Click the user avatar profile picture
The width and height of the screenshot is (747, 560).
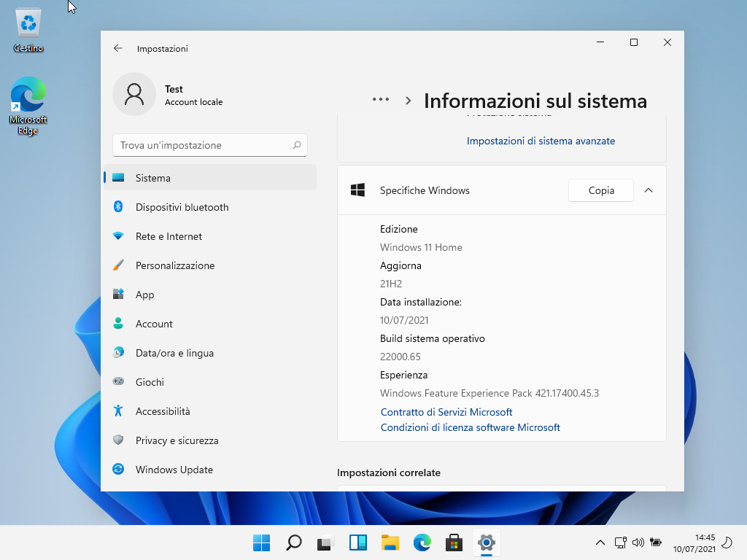[x=134, y=94]
